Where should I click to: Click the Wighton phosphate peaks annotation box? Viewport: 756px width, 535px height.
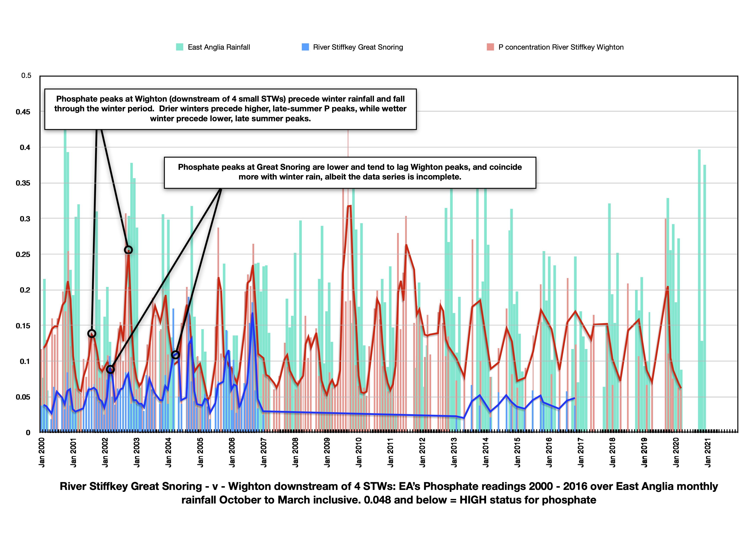click(x=230, y=109)
